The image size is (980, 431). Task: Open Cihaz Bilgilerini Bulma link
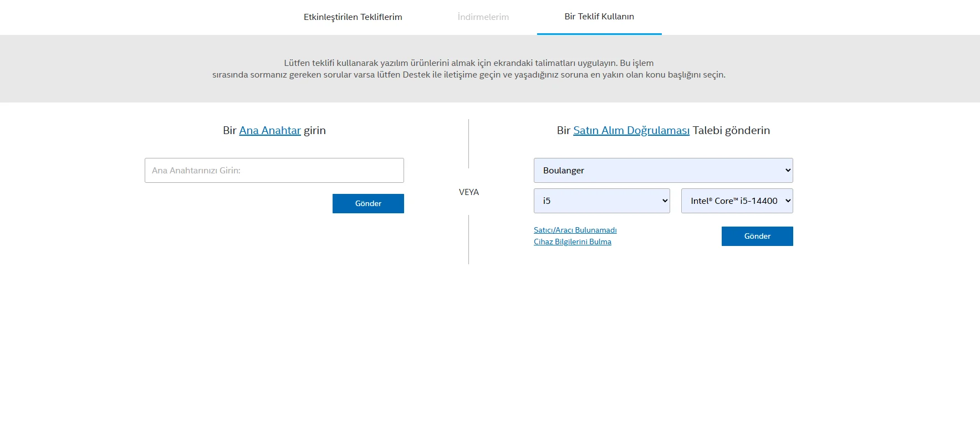[x=573, y=242]
